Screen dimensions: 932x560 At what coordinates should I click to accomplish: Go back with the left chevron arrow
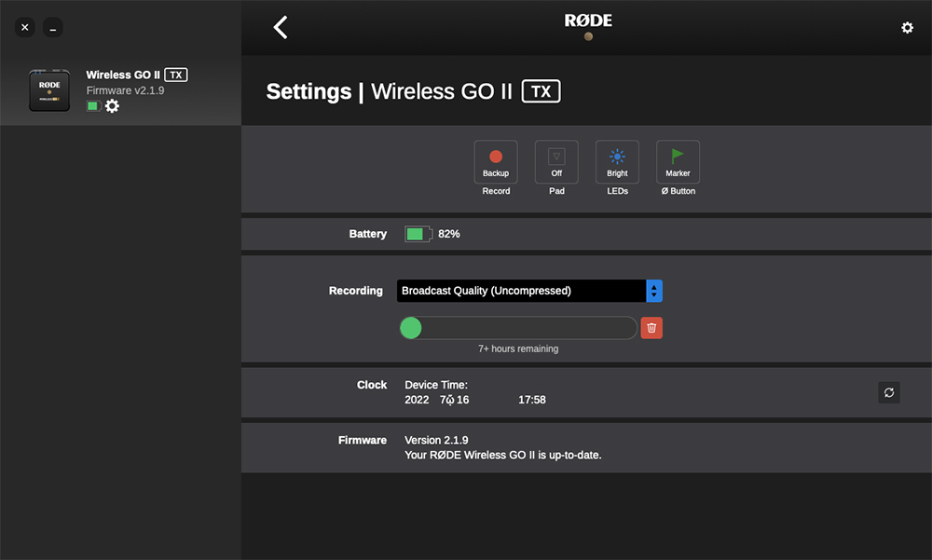[x=281, y=27]
